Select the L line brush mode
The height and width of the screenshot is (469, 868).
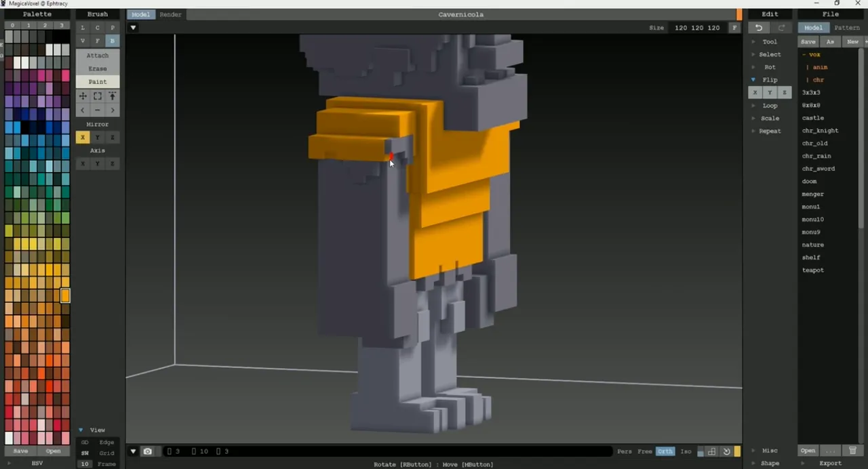point(83,28)
